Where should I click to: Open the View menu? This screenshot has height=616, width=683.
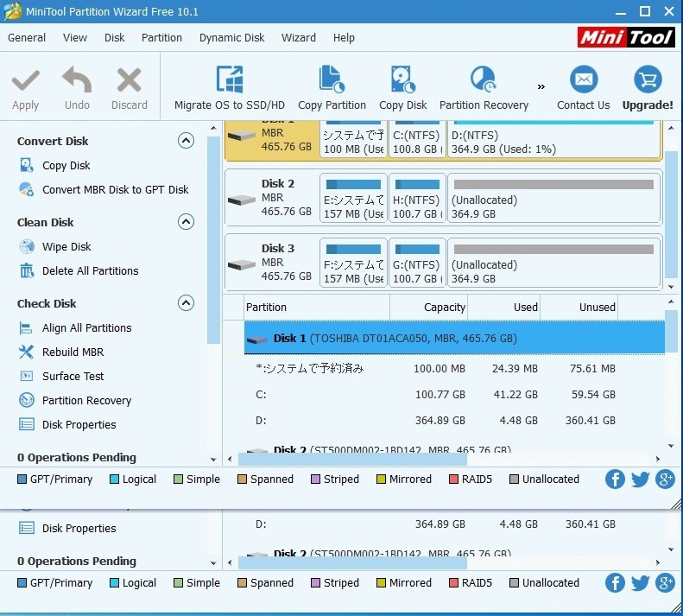coord(75,38)
